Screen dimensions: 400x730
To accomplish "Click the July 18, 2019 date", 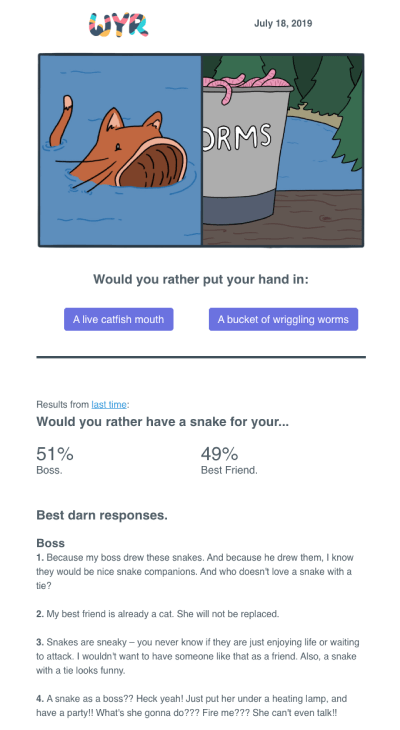I will 283,24.
